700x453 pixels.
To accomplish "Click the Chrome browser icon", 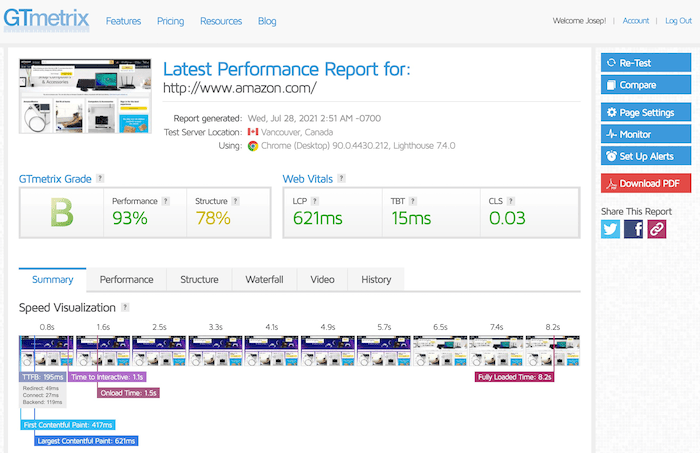I will [253, 146].
